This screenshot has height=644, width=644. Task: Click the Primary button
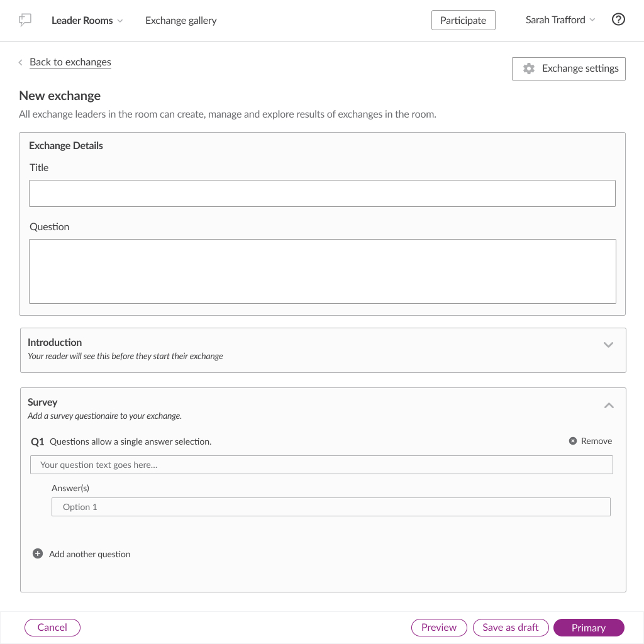tap(589, 628)
